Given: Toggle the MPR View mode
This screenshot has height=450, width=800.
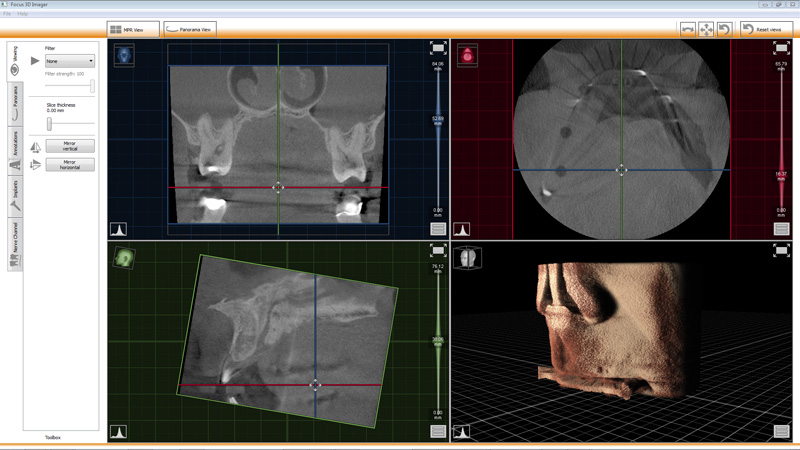Looking at the screenshot, I should click(x=133, y=30).
